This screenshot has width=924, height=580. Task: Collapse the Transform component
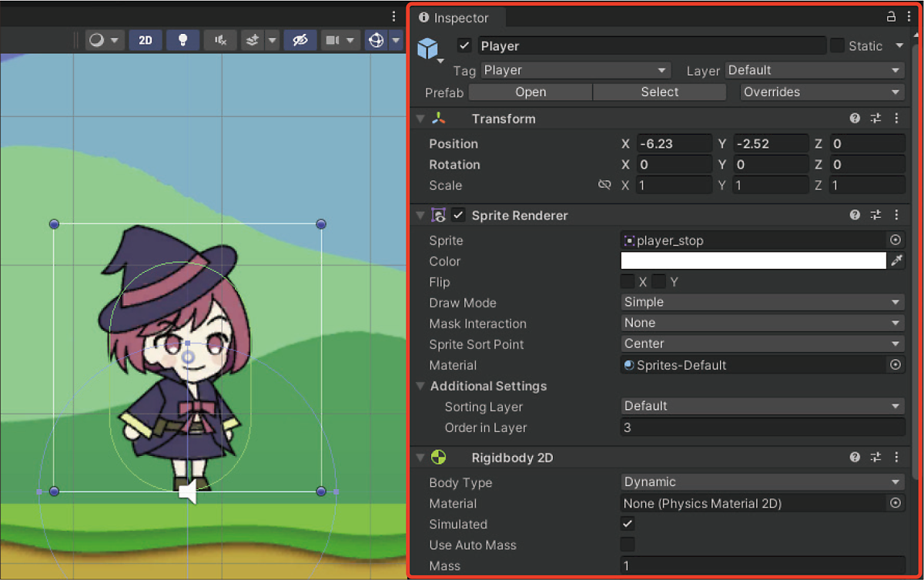tap(420, 119)
